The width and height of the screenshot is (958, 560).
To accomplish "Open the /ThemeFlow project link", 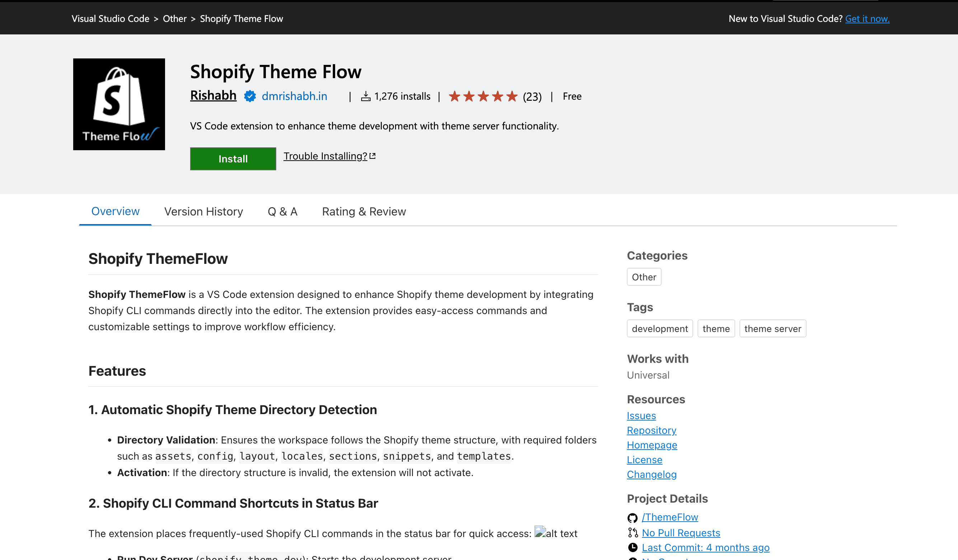I will pos(670,517).
